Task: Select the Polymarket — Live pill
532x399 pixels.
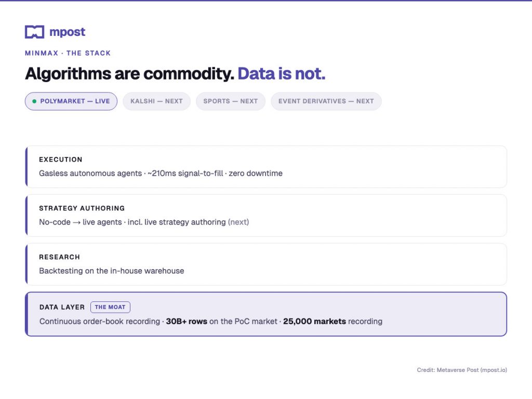Action: [x=71, y=101]
